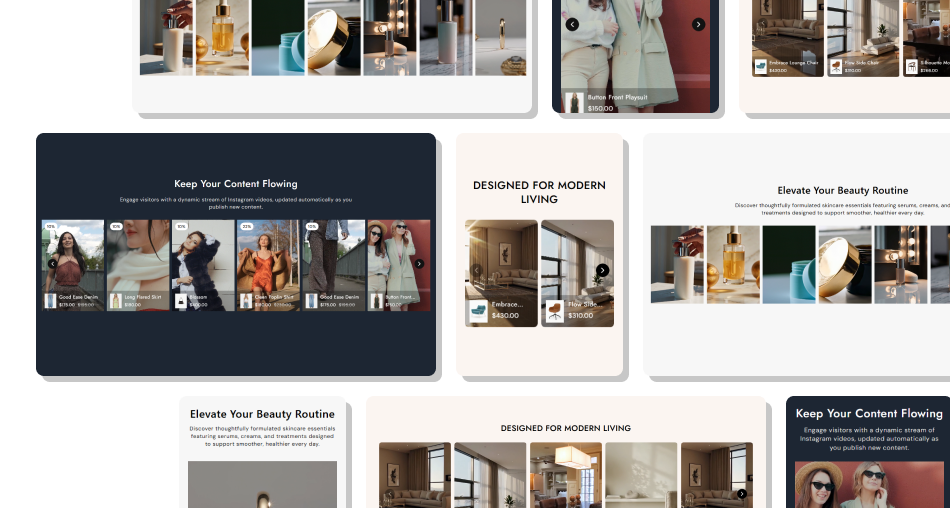Click Flow Side Chair product icon, $310.00, top row

[835, 66]
